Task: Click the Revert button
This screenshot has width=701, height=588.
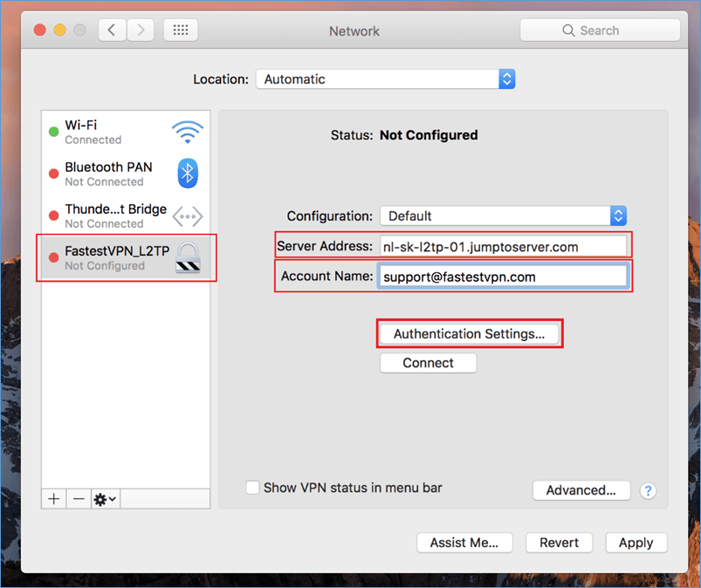Action: pos(560,543)
